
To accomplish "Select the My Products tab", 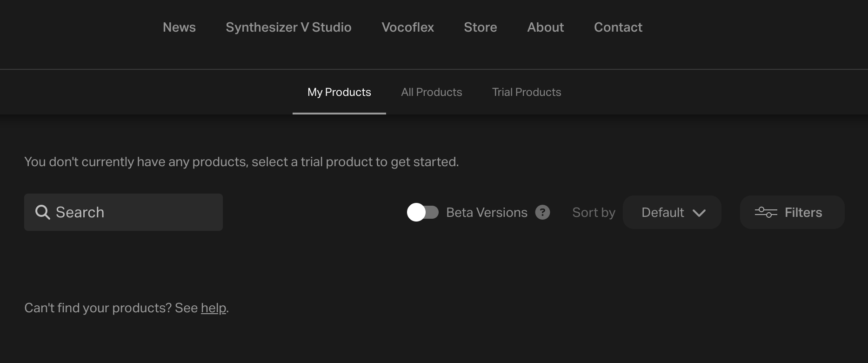I will pos(339,92).
